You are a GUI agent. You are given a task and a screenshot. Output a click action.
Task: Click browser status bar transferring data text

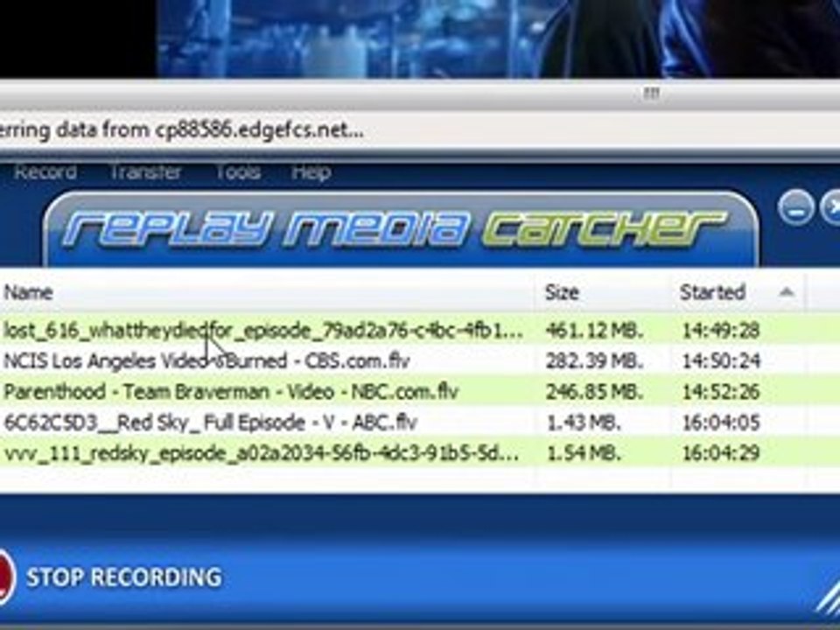(x=182, y=130)
